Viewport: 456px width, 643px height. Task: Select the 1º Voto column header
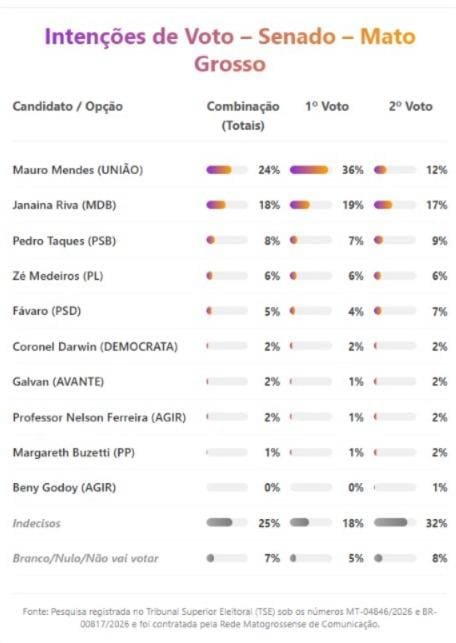click(327, 107)
